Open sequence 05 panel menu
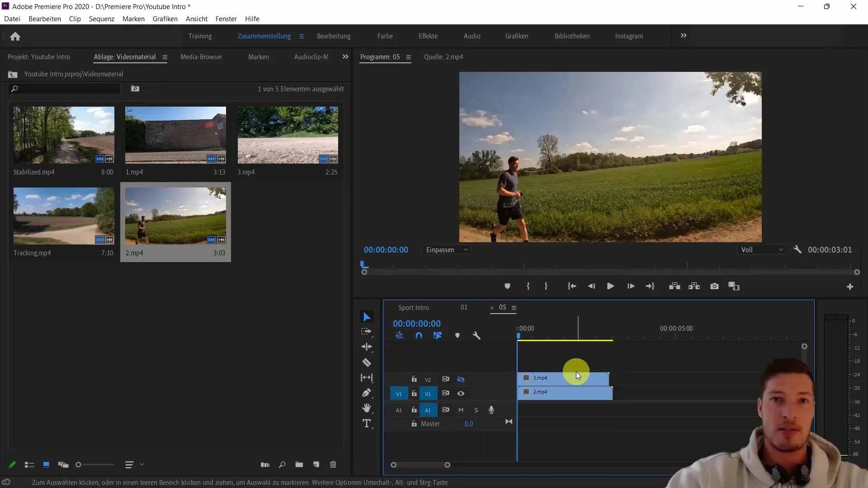 pos(514,308)
